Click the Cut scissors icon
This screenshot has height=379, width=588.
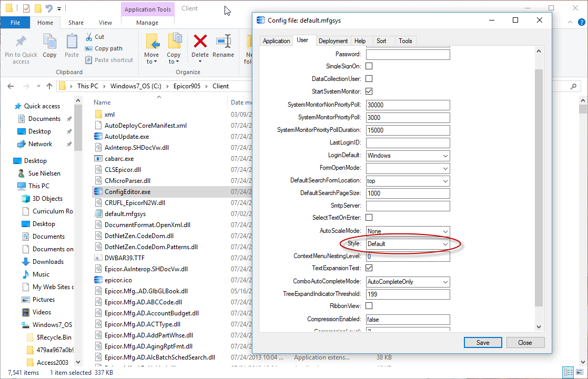tap(89, 37)
